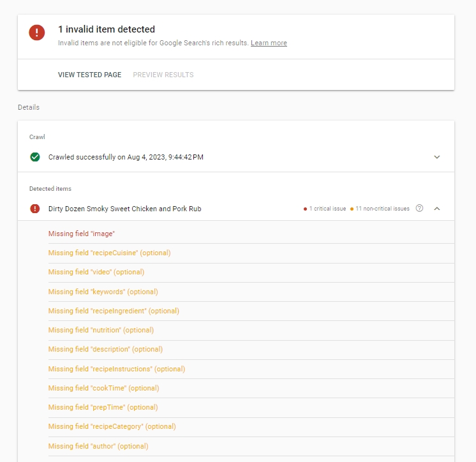Click VIEW TESTED PAGE button
Viewport: 476px width, 462px height.
89,75
